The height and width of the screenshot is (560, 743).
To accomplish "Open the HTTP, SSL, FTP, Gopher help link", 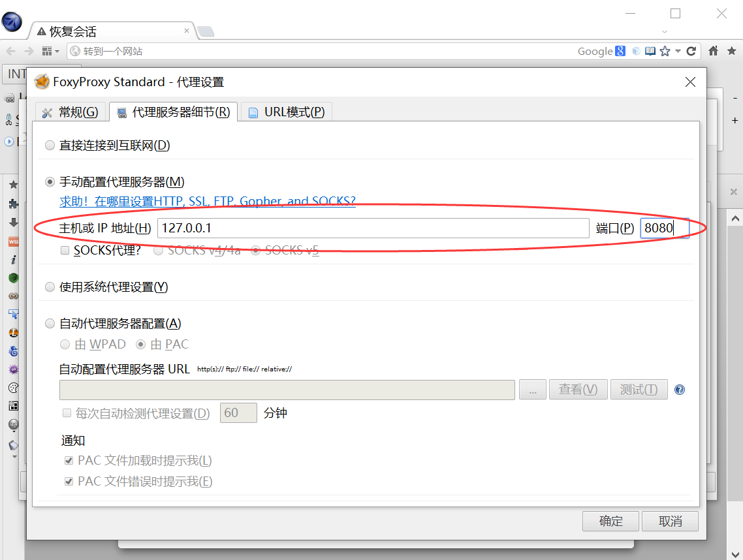I will [x=208, y=202].
